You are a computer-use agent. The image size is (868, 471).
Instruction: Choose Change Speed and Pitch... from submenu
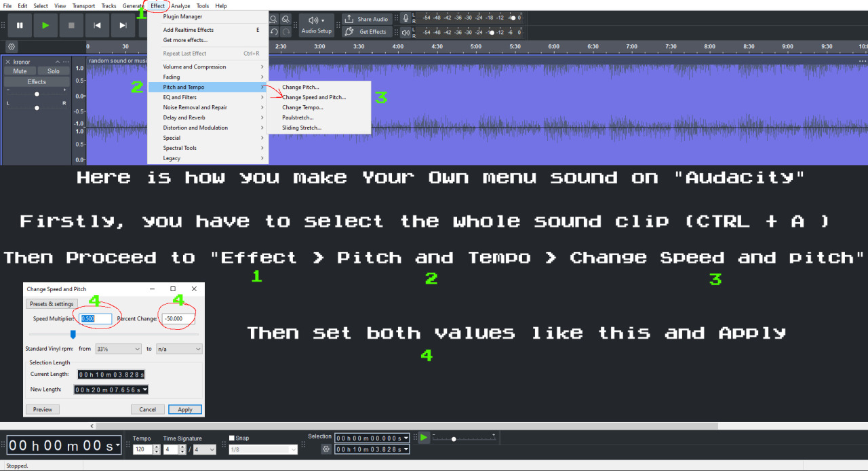coord(319,97)
